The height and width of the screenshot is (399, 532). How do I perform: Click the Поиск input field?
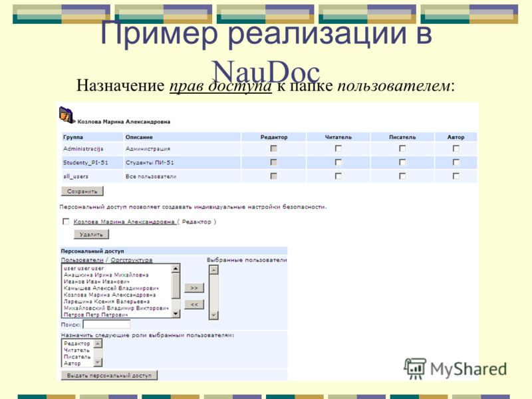(106, 325)
